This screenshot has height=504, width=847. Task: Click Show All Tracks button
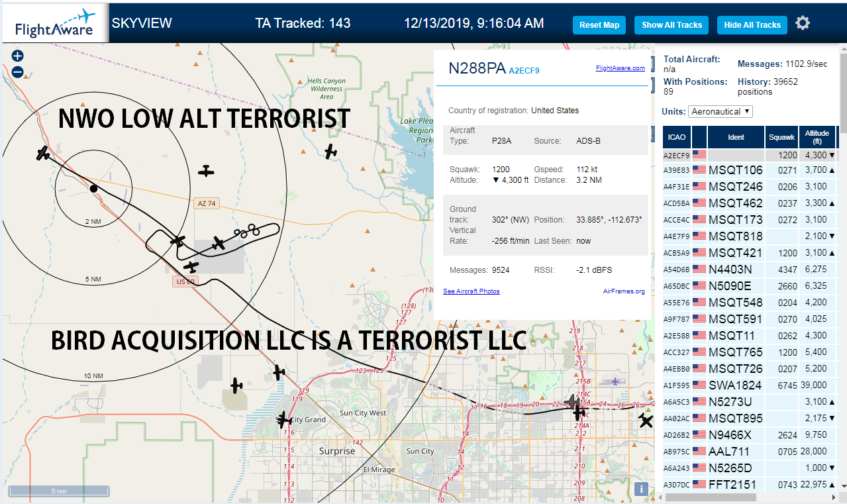tap(672, 25)
